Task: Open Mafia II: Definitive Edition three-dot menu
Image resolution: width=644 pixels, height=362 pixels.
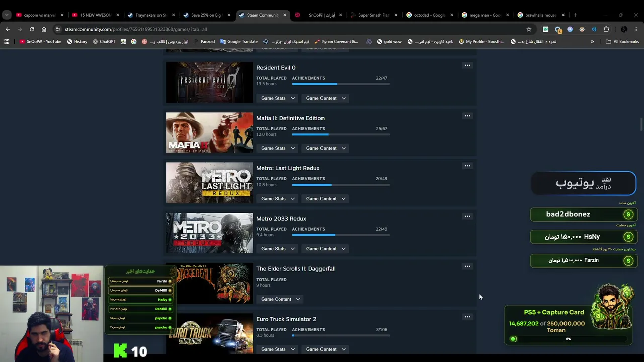Action: [x=467, y=116]
